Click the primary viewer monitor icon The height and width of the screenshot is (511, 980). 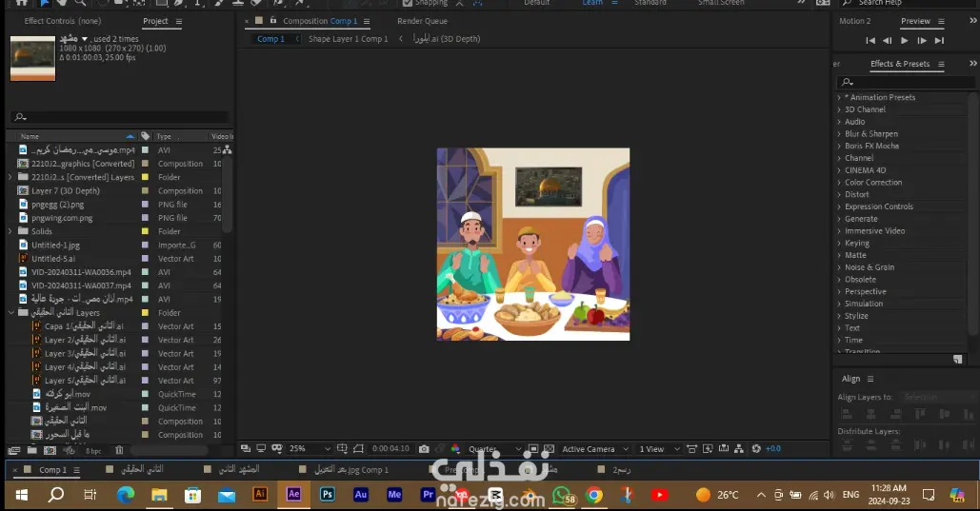tap(261, 448)
